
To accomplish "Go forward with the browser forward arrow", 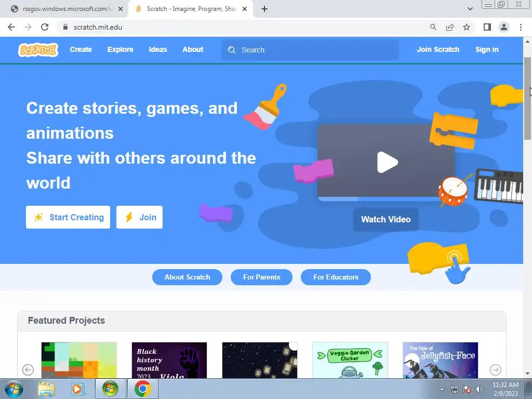I will point(28,27).
